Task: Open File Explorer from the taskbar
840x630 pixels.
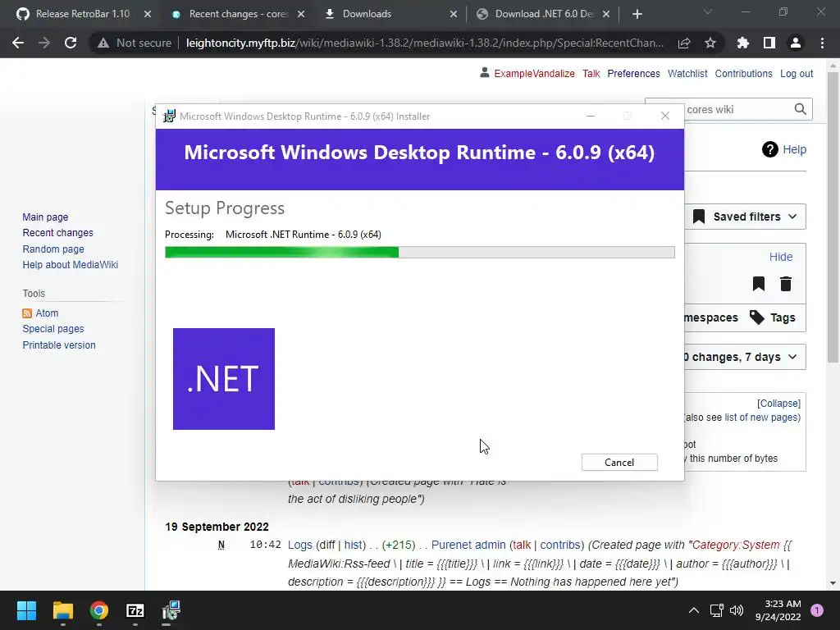Action: point(62,610)
